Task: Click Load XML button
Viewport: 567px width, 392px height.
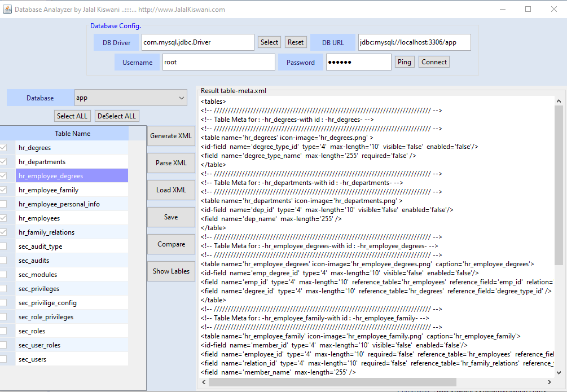Action: (x=171, y=190)
